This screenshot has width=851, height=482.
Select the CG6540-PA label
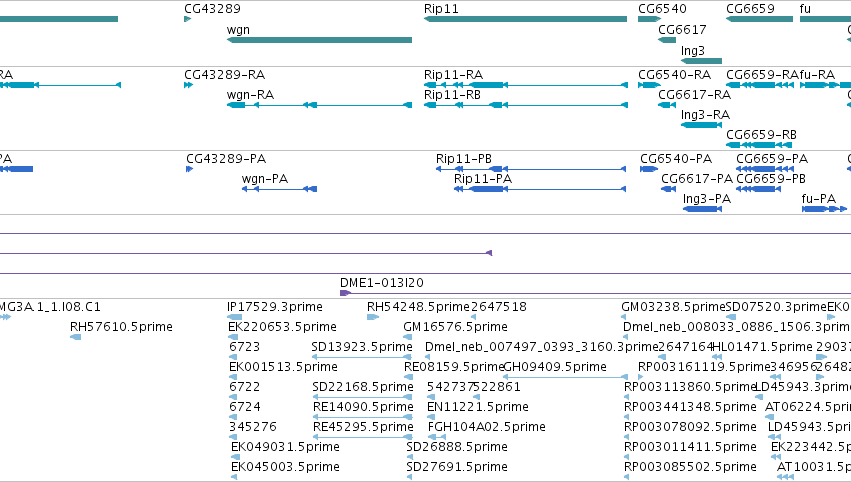tap(676, 159)
